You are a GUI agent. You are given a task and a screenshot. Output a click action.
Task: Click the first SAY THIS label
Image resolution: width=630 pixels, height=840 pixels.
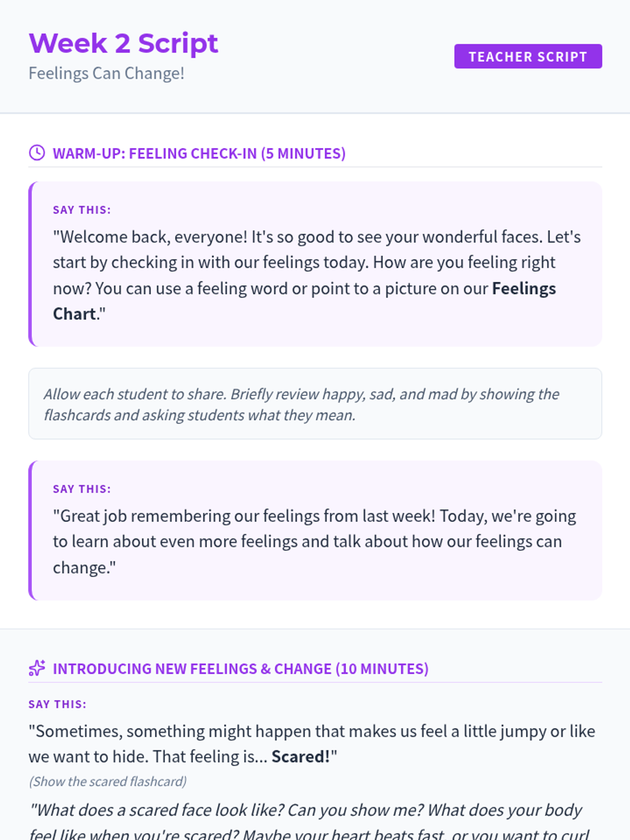pyautogui.click(x=82, y=210)
